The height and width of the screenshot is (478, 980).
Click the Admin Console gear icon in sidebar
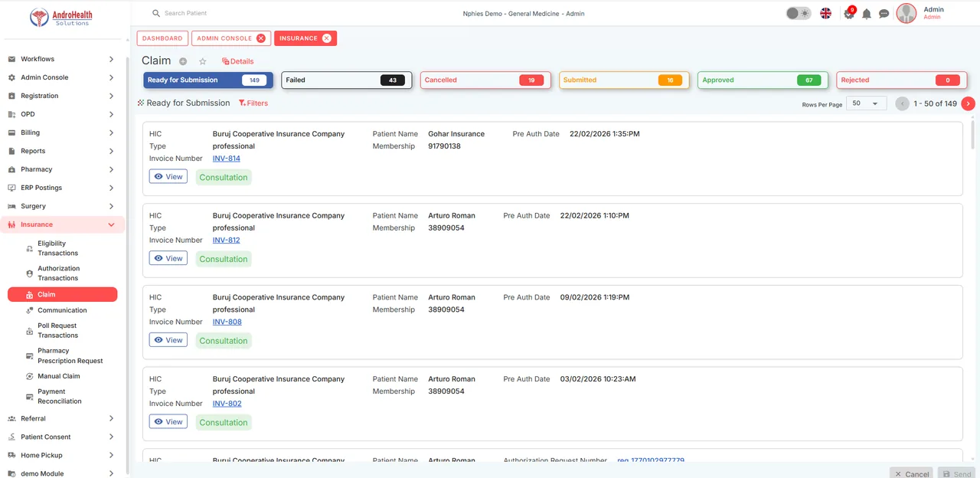tap(11, 77)
